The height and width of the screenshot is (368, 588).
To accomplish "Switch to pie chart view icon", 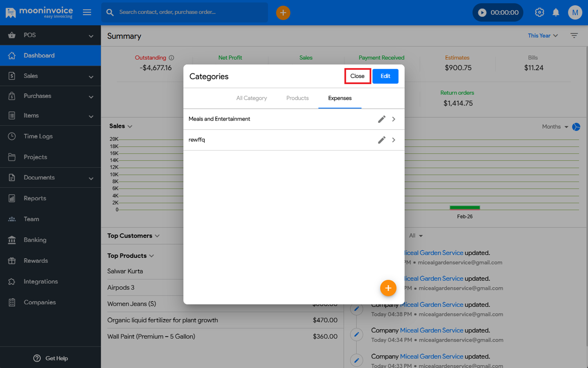I will [x=576, y=127].
